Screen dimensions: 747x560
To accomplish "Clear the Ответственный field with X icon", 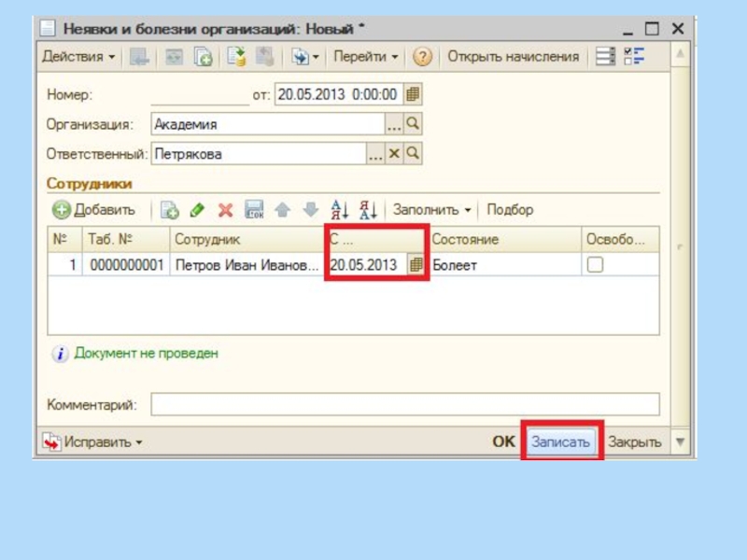I will 394,154.
